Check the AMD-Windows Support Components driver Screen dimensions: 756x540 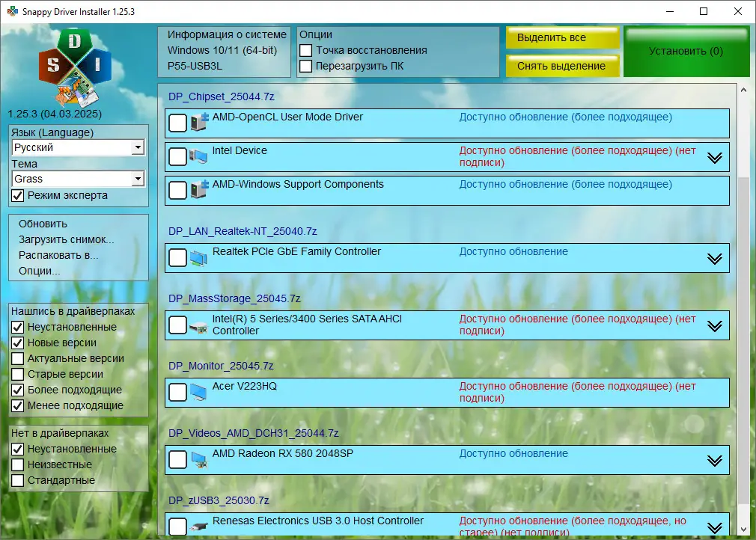(177, 190)
